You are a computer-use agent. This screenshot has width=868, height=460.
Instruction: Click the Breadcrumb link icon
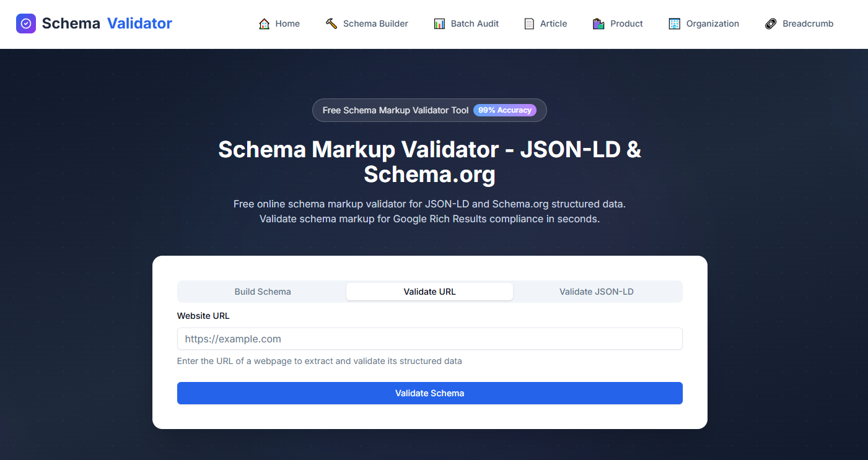click(770, 23)
